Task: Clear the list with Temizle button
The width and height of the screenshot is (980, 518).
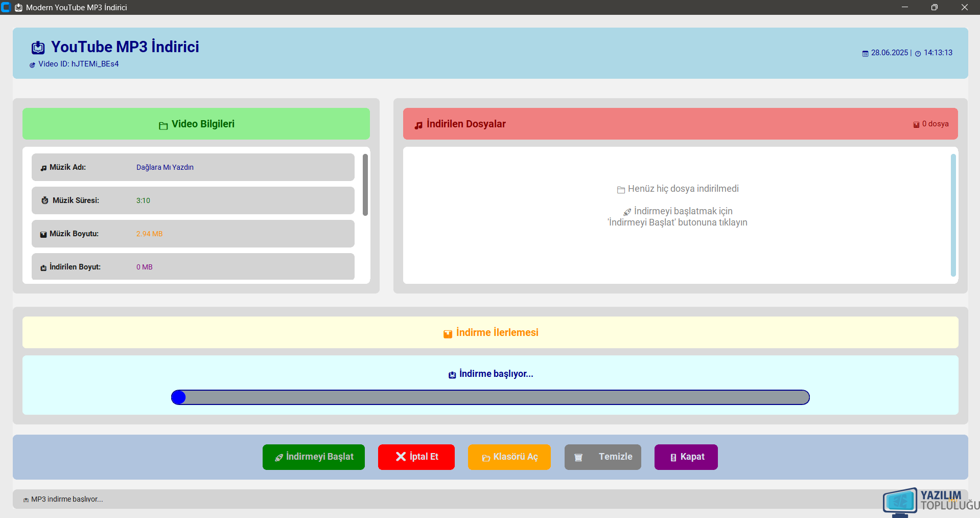Action: tap(603, 457)
